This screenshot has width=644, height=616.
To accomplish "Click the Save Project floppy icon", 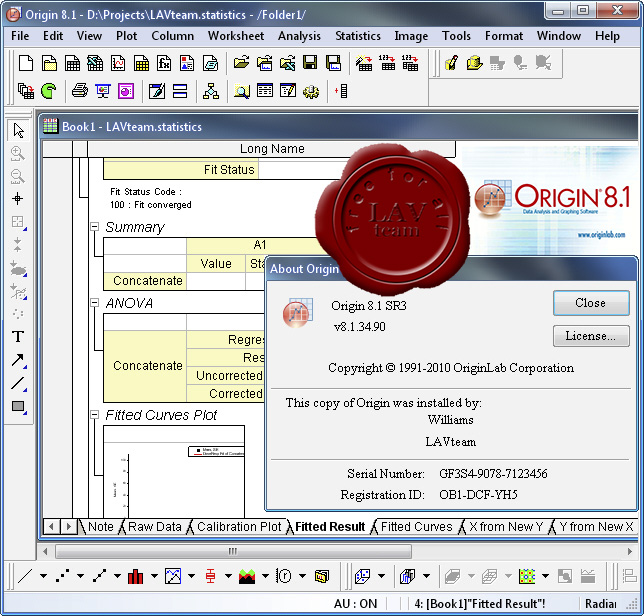I will coord(310,63).
